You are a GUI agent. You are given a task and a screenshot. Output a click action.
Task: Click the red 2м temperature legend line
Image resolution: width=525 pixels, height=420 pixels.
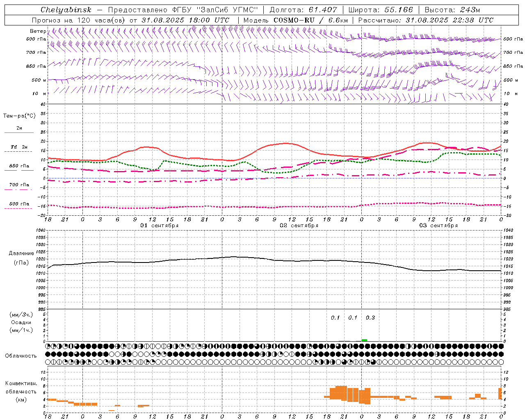click(19, 132)
